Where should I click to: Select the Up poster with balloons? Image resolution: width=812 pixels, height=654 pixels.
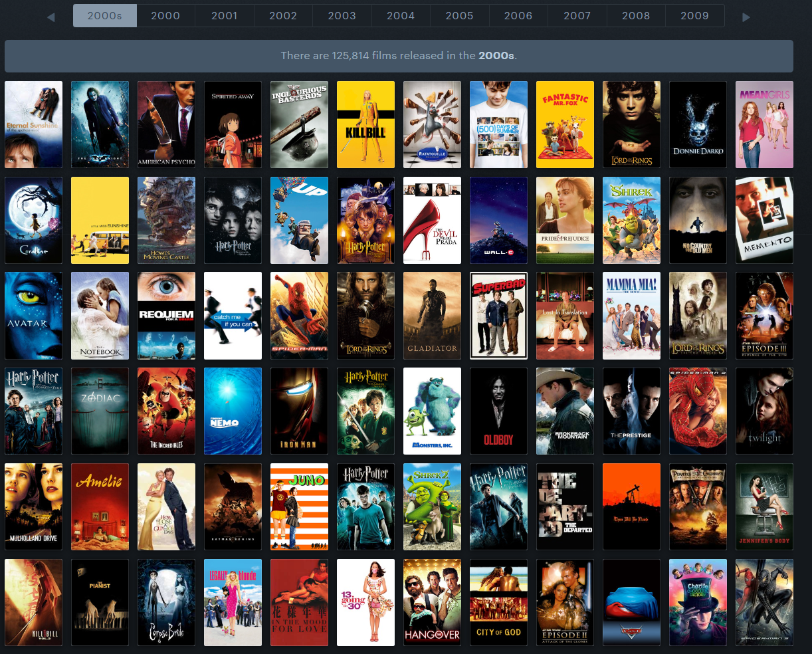(x=299, y=220)
